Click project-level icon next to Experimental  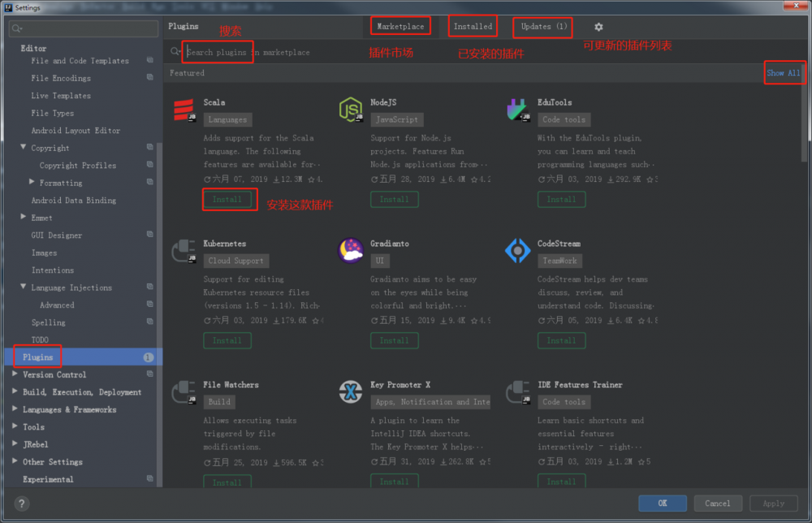click(149, 478)
